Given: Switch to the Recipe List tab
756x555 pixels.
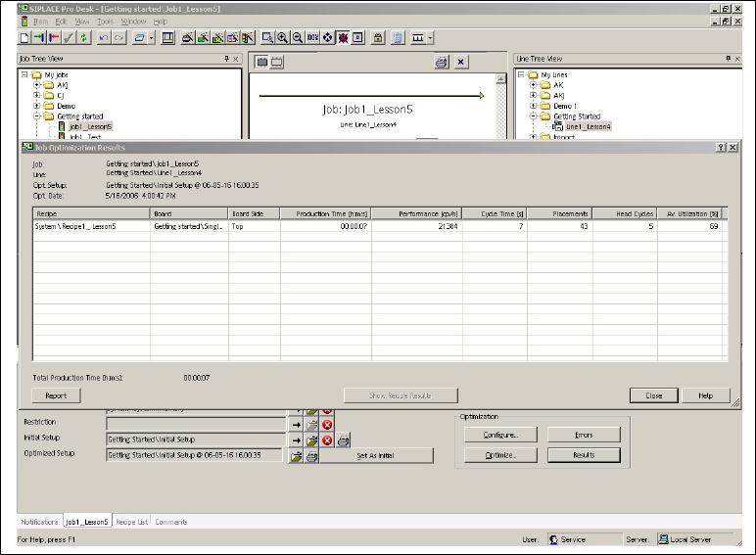Looking at the screenshot, I should point(132,522).
